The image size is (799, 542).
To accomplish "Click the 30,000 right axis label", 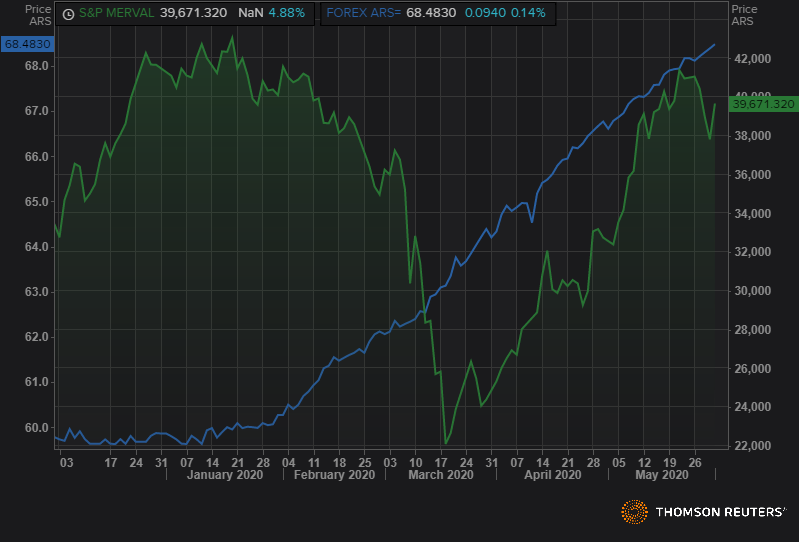I will click(752, 291).
